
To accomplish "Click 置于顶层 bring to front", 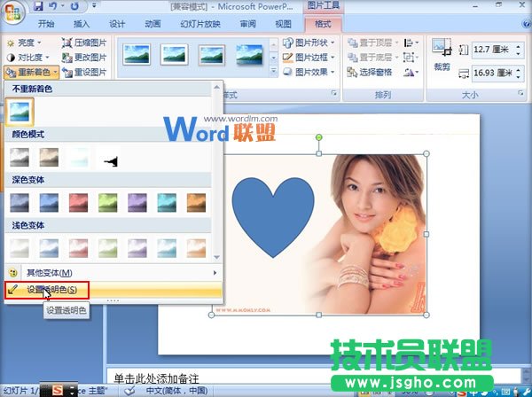I will (373, 43).
